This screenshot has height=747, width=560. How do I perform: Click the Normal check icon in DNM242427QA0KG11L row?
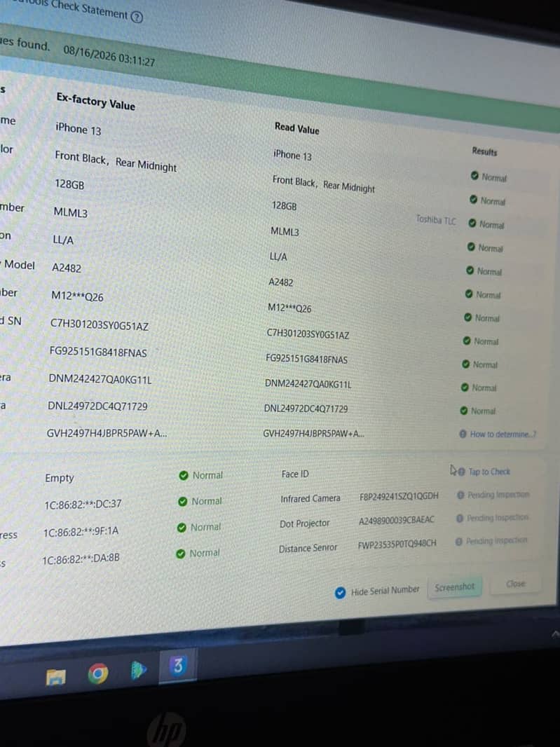[465, 388]
